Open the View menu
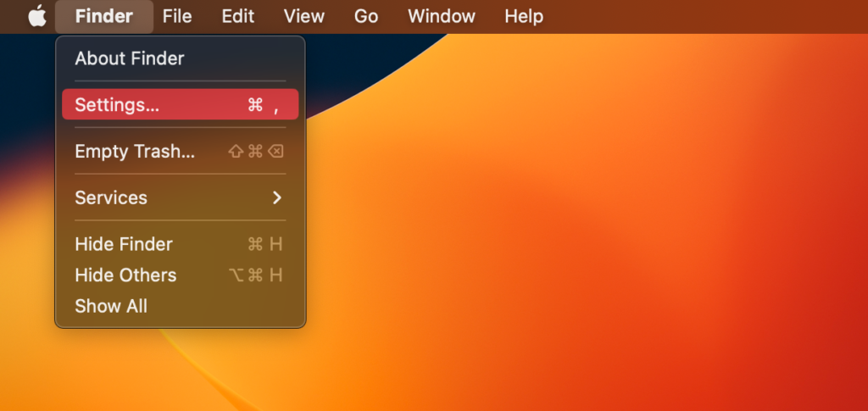 [x=303, y=16]
